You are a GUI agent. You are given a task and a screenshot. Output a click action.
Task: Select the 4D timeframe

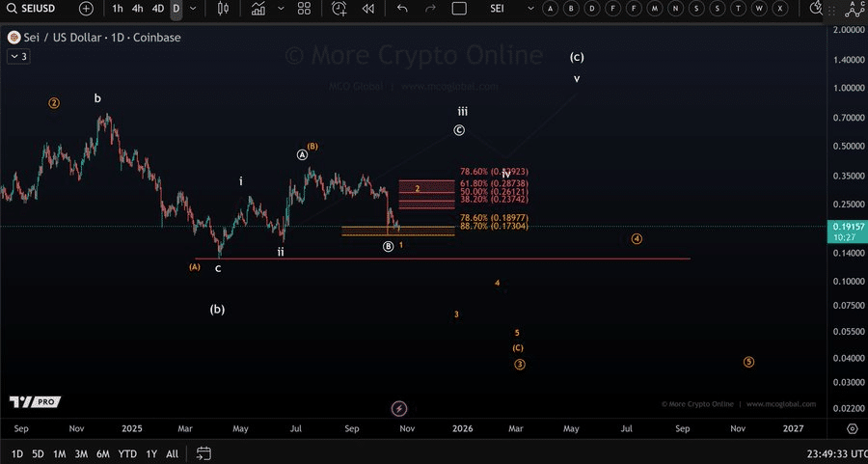click(x=158, y=9)
